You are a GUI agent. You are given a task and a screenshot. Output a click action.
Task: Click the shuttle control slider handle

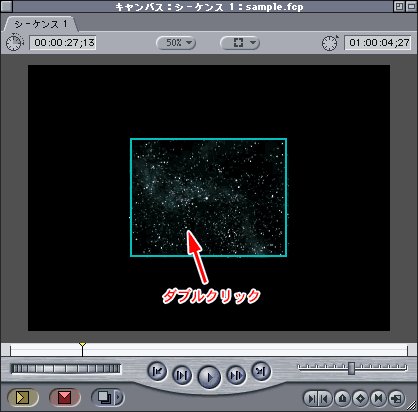point(351,368)
